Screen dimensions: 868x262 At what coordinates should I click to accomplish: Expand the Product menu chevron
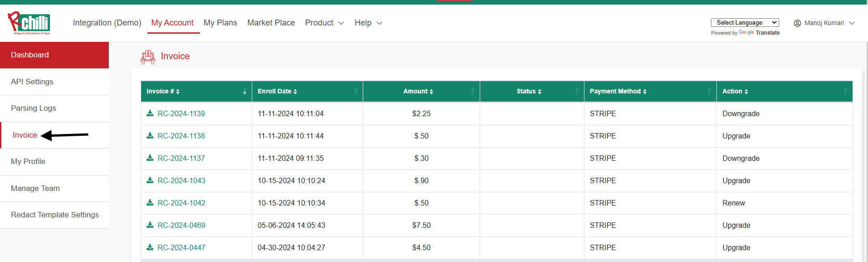(x=341, y=23)
